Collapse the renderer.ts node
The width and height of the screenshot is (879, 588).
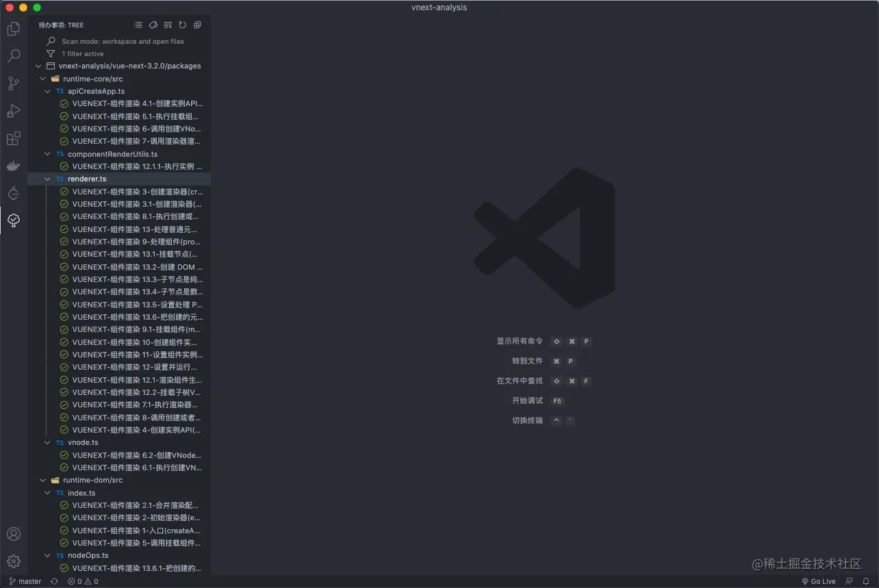(x=47, y=179)
